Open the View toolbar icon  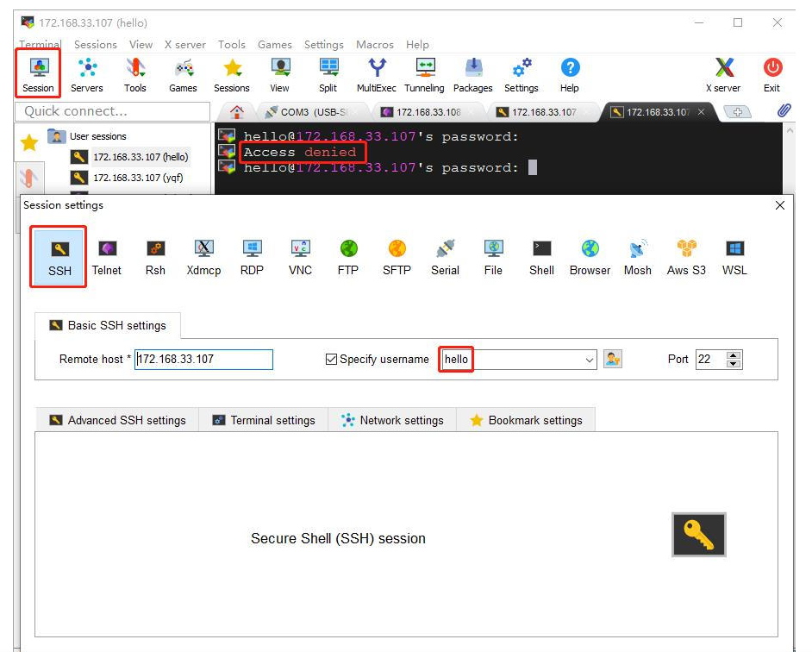click(280, 75)
